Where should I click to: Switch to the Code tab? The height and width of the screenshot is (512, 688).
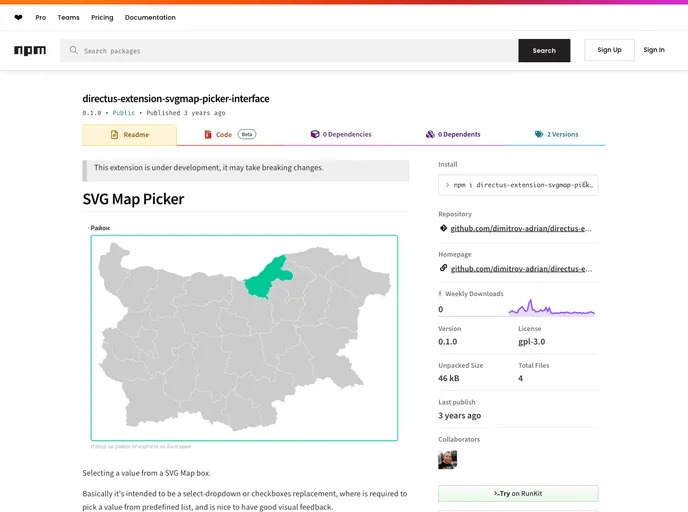[x=230, y=135]
